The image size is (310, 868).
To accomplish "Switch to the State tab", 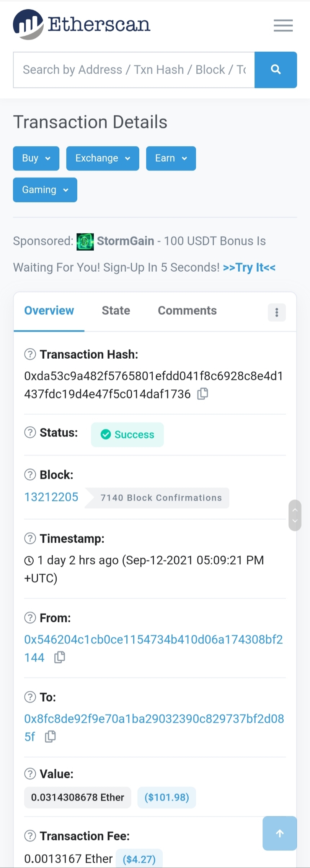I will pyautogui.click(x=116, y=310).
